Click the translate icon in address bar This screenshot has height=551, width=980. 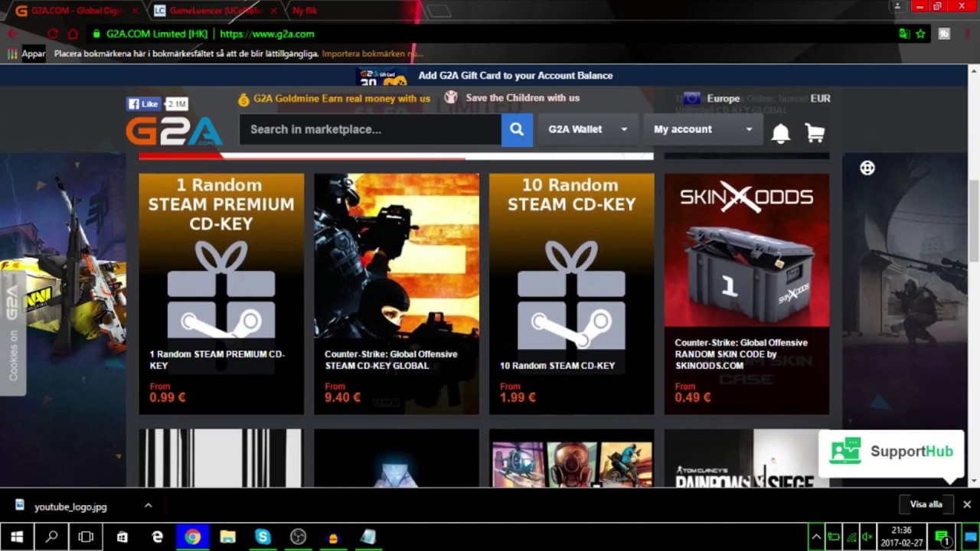(x=904, y=34)
